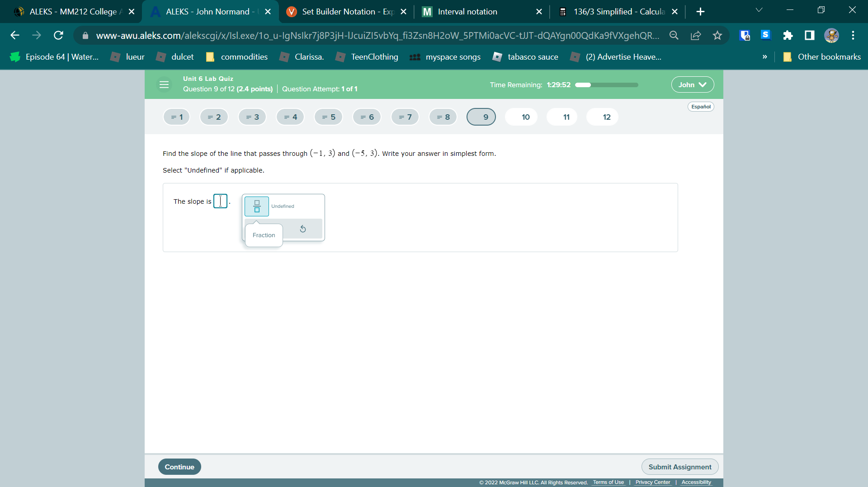Switch to Set Builder Notation tab
The width and height of the screenshot is (868, 487).
(347, 12)
